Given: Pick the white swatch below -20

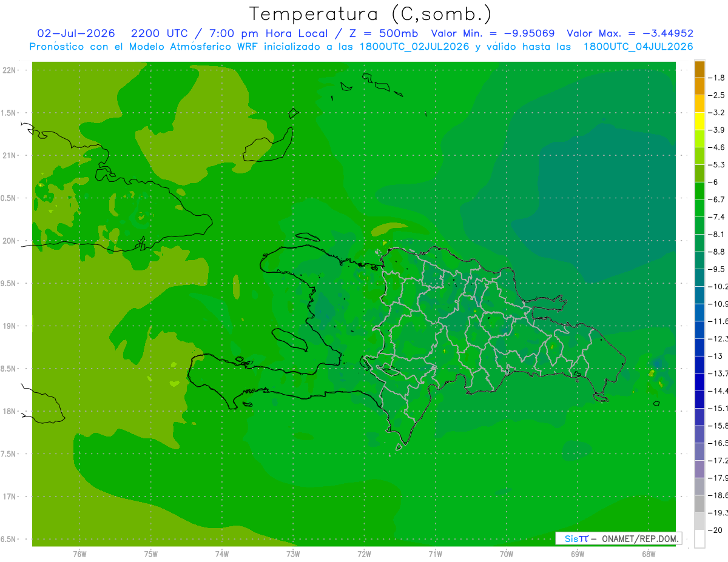Looking at the screenshot, I should tap(699, 539).
